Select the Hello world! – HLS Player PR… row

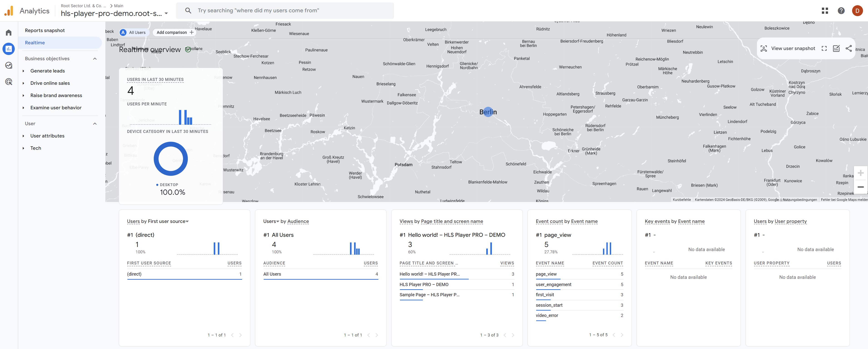pos(457,274)
